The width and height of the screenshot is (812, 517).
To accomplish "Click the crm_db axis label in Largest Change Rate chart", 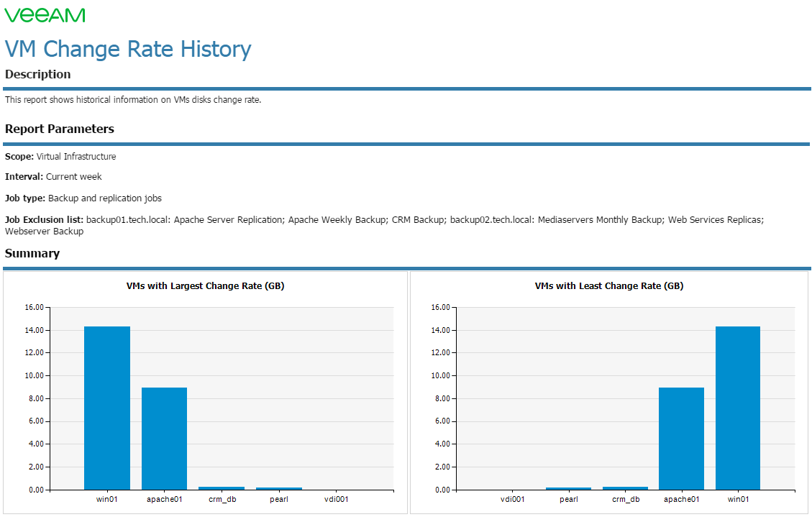I will tap(222, 500).
